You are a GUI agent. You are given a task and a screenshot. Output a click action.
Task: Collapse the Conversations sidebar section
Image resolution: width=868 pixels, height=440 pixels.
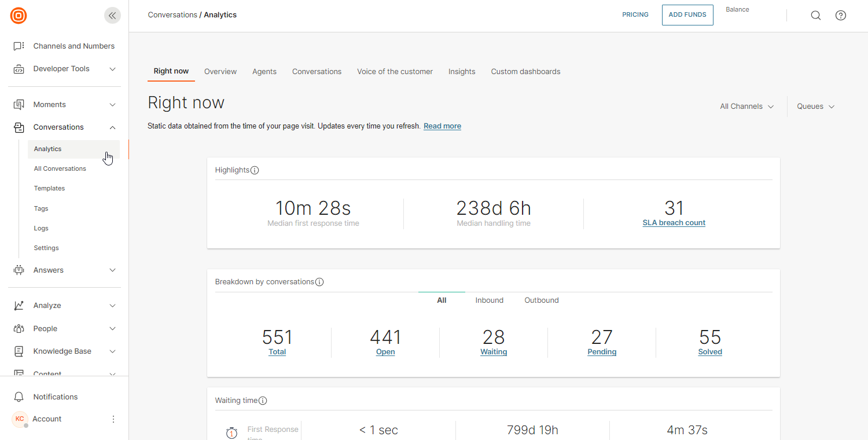click(x=113, y=127)
